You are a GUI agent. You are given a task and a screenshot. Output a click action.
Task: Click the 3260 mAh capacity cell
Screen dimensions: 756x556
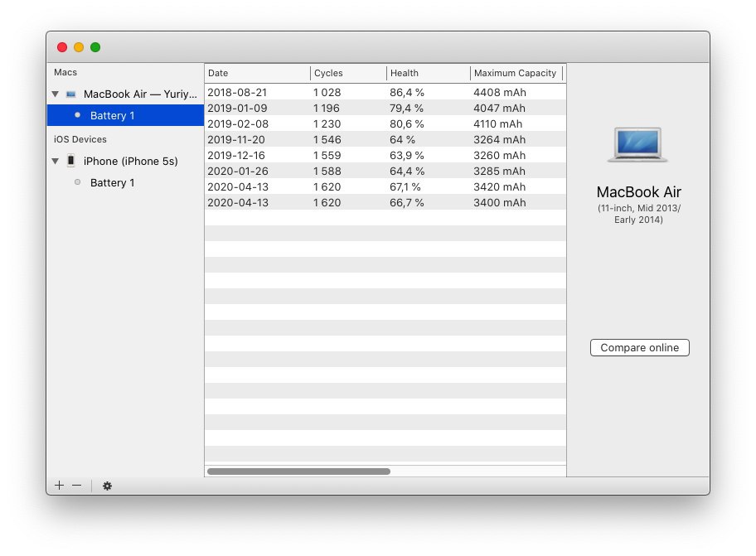point(499,156)
